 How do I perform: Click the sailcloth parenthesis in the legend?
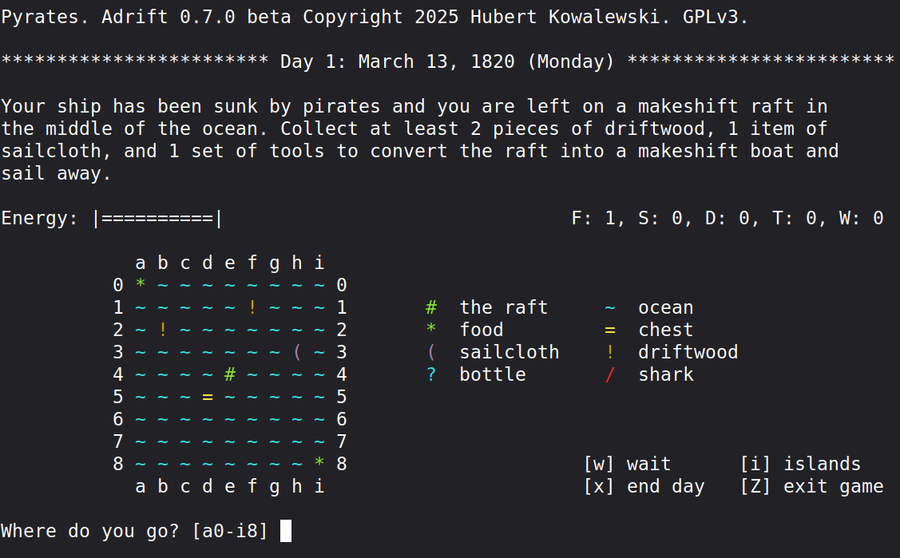pyautogui.click(x=431, y=352)
